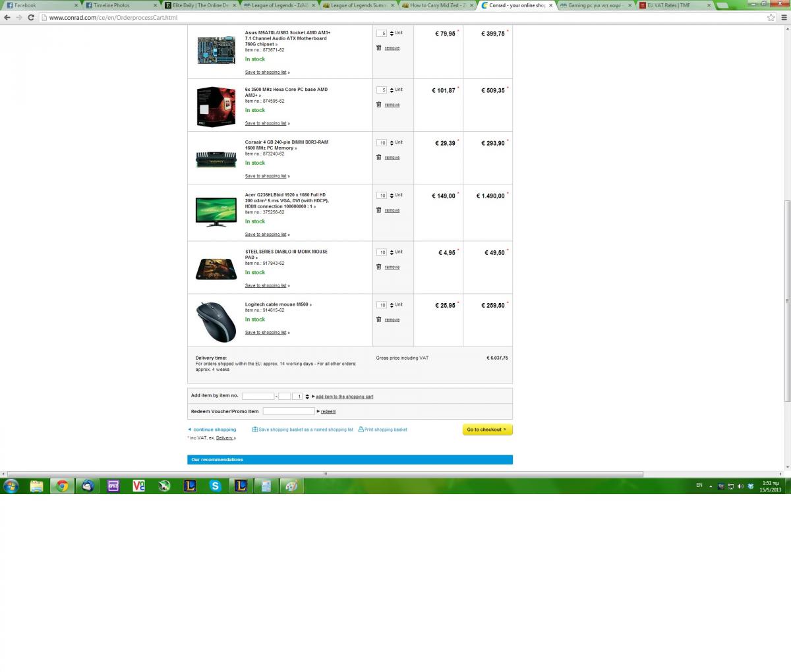791x672 pixels.
Task: Open the Windows Start menu
Action: (11, 486)
